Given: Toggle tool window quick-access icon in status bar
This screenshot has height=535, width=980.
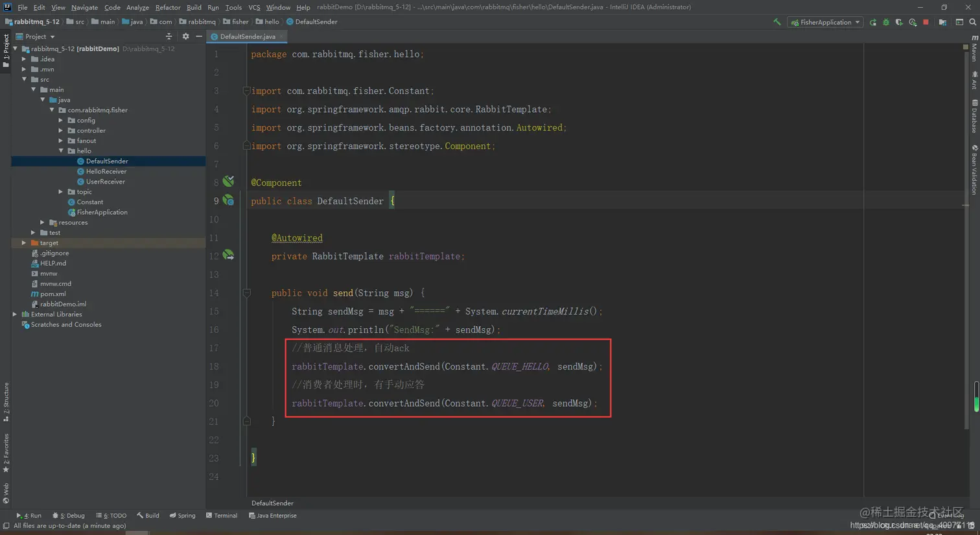Looking at the screenshot, I should (x=6, y=526).
